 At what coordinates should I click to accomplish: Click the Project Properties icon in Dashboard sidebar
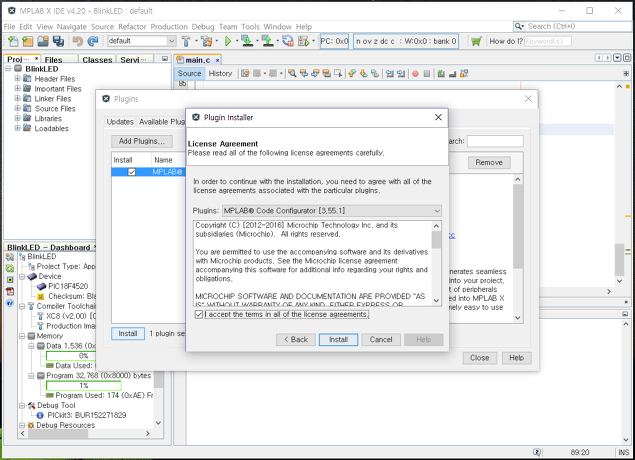click(10, 257)
